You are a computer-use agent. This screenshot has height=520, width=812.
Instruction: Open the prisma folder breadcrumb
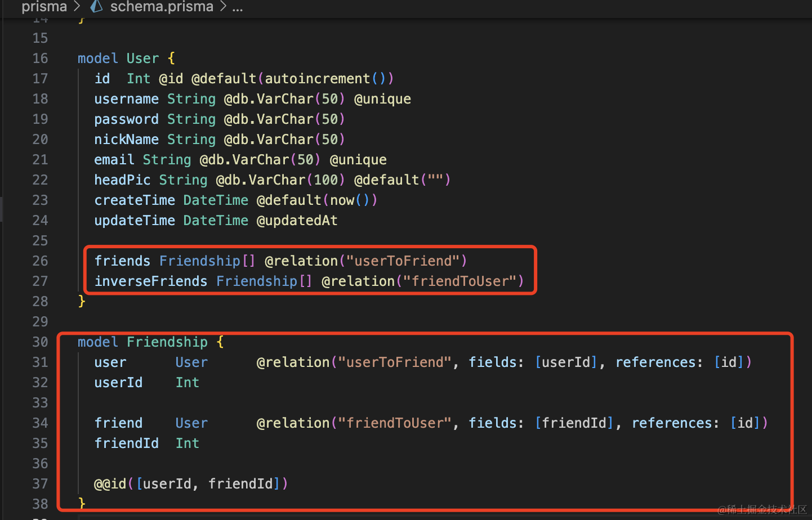44,7
